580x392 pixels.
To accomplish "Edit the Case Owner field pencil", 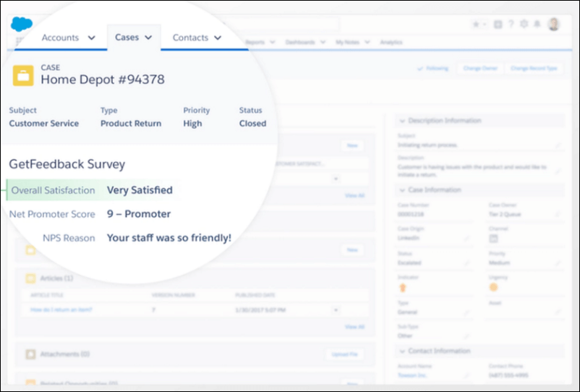I will pos(558,214).
